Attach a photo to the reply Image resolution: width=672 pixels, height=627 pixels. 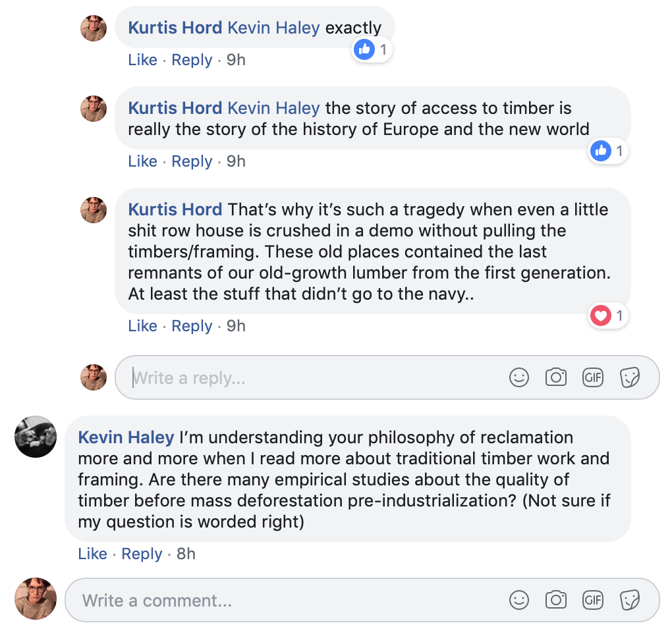click(x=556, y=377)
